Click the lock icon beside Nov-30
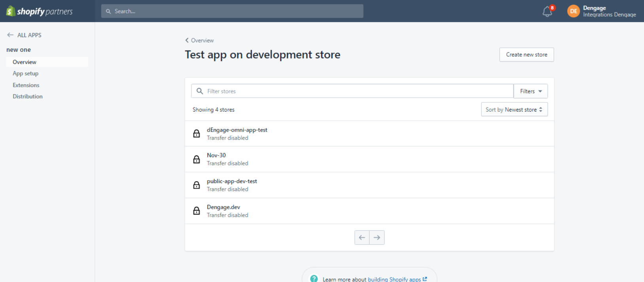This screenshot has width=644, height=282. coord(196,159)
